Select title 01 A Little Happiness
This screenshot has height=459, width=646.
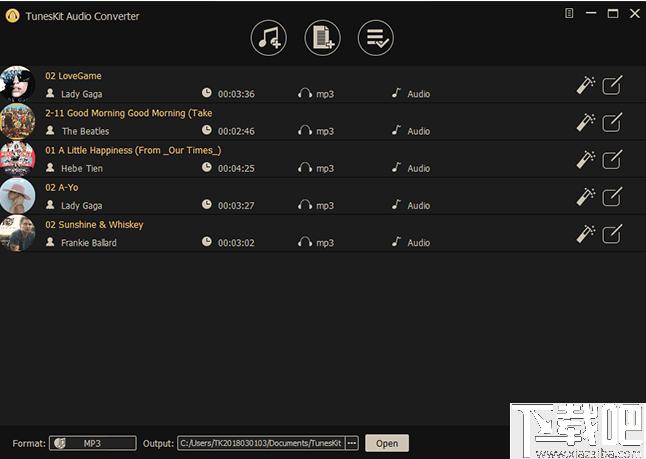(133, 150)
